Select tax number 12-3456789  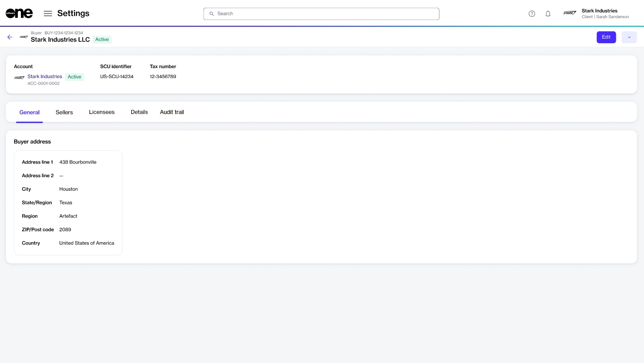pyautogui.click(x=163, y=76)
